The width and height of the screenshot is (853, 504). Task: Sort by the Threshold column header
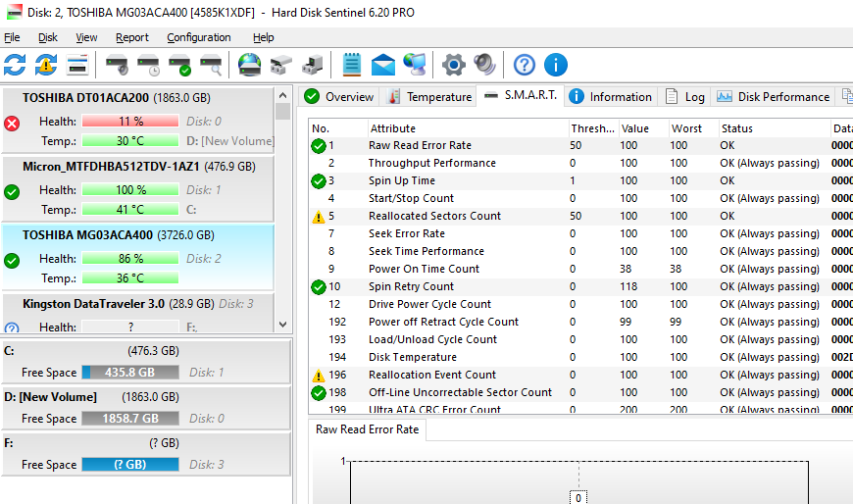pos(592,128)
